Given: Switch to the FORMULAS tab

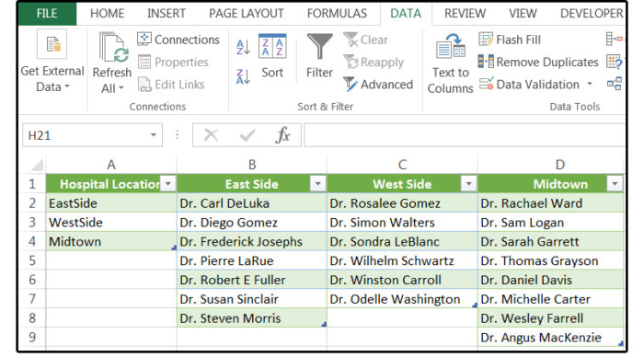Looking at the screenshot, I should tap(337, 14).
